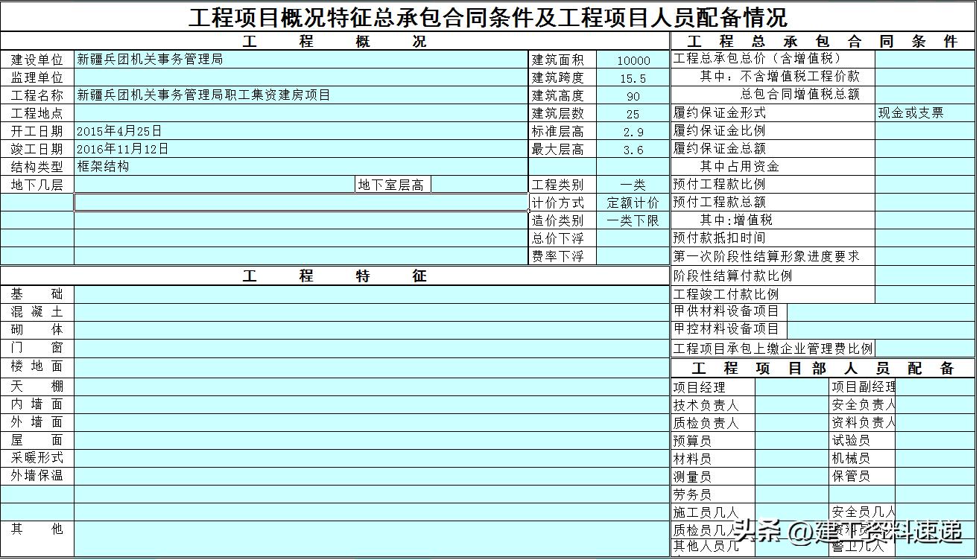
Task: Click the 建筑面积 value cell 10000
Action: [633, 60]
